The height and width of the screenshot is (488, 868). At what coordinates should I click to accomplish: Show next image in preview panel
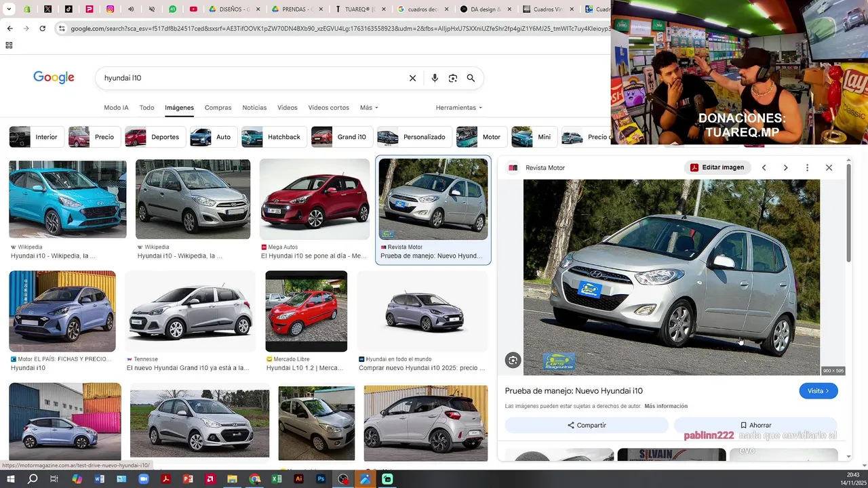pos(785,167)
